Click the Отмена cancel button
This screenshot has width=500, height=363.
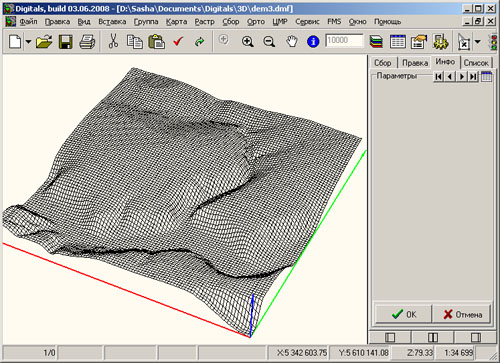462,314
